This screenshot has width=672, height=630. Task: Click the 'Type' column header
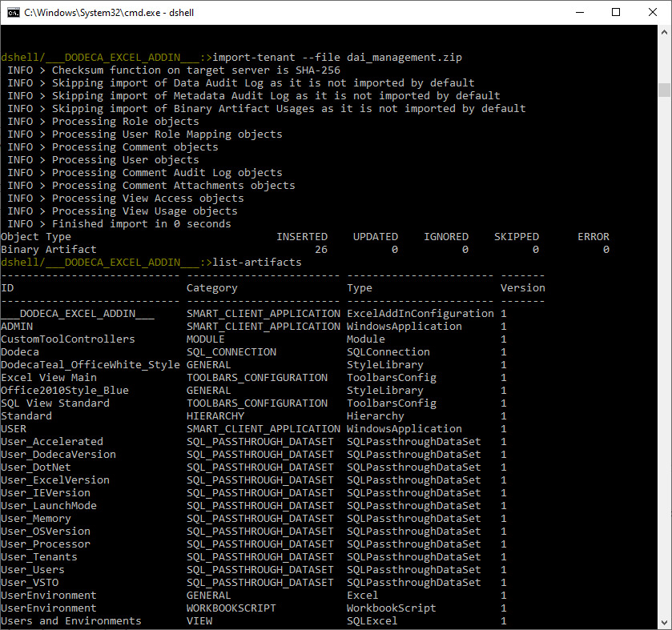click(360, 288)
